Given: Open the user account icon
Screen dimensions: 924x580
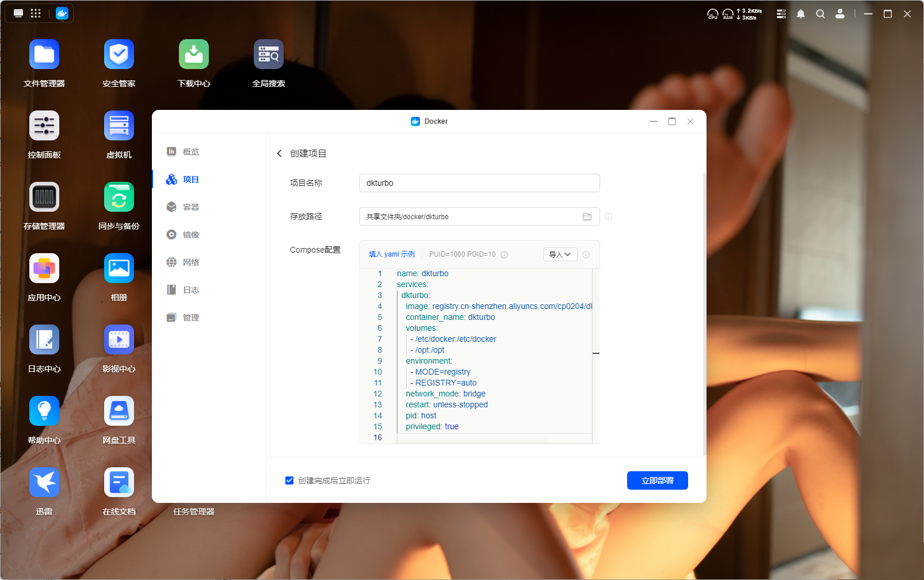Looking at the screenshot, I should click(x=840, y=14).
